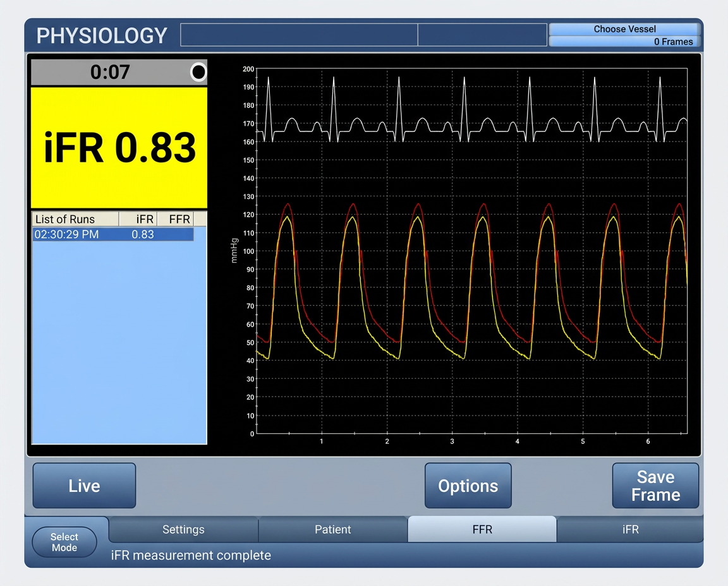Click the 200 label on the pressure axis
The height and width of the screenshot is (586, 728).
248,69
